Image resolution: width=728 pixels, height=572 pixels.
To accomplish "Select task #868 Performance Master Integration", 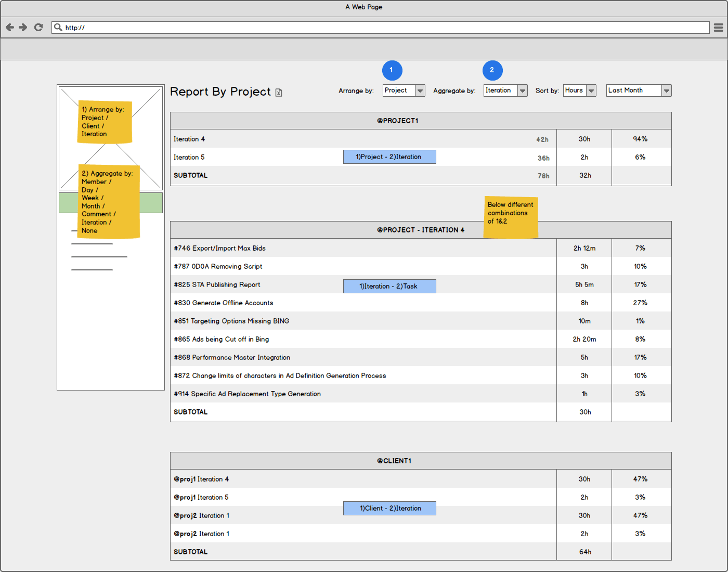I will point(421,357).
